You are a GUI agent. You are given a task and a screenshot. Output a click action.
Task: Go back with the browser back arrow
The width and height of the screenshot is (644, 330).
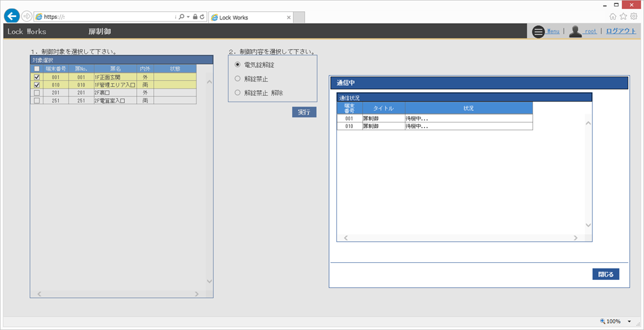(x=11, y=16)
